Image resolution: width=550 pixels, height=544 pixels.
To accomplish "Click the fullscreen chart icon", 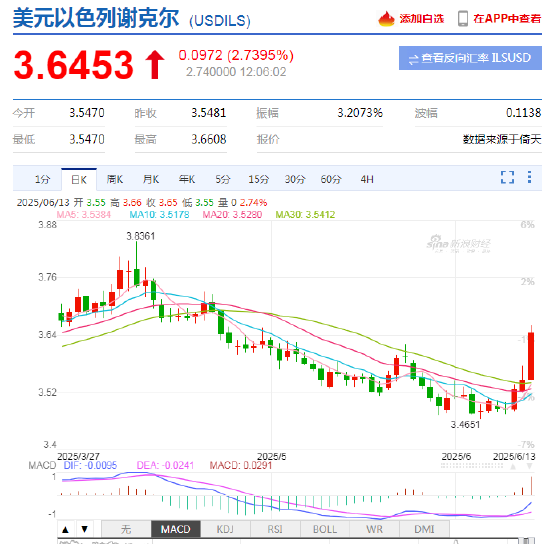I will click(x=507, y=177).
